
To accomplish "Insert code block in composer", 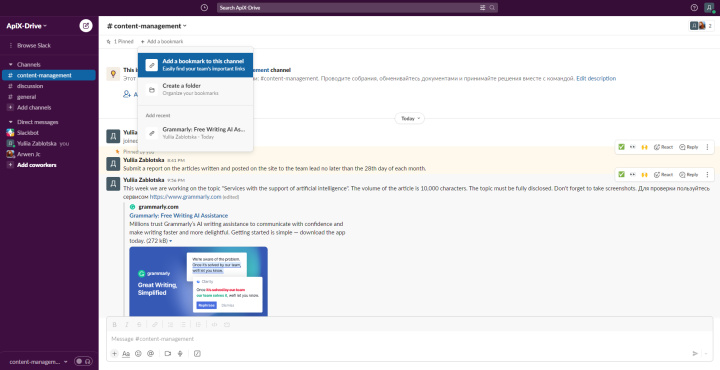I will (227, 325).
